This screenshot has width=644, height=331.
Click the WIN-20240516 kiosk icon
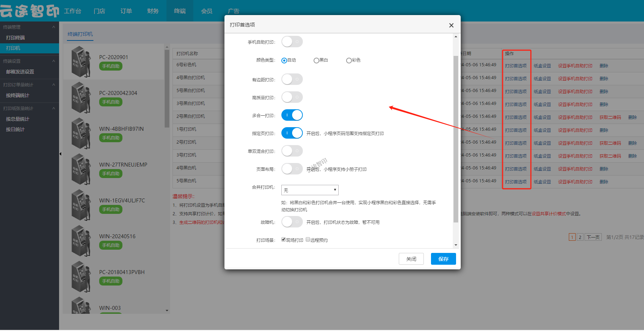(x=81, y=241)
